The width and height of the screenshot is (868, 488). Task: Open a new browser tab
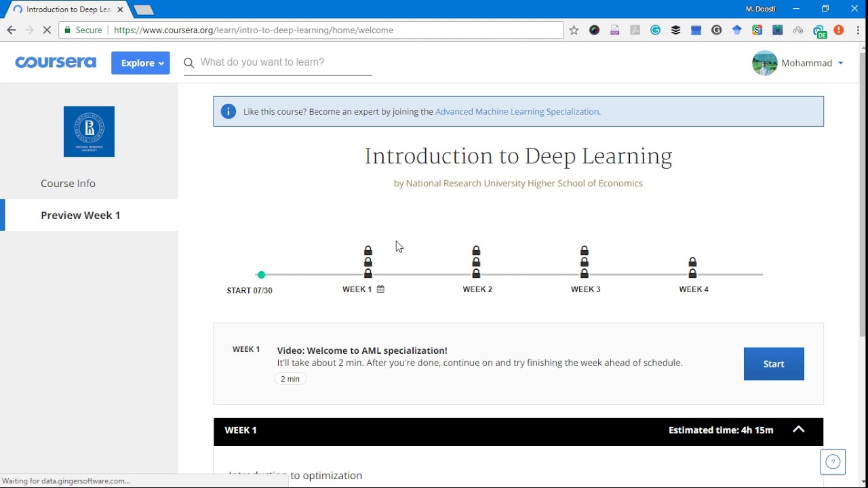pyautogui.click(x=143, y=10)
